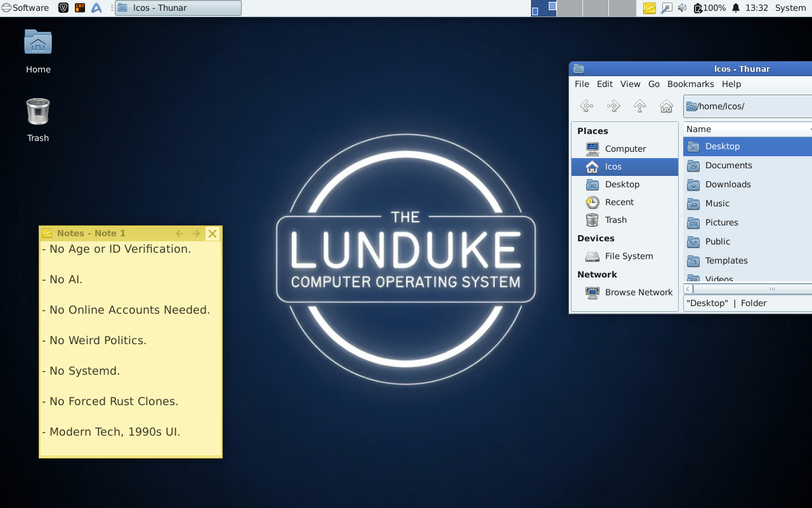Select the Downloads folder

pyautogui.click(x=748, y=184)
